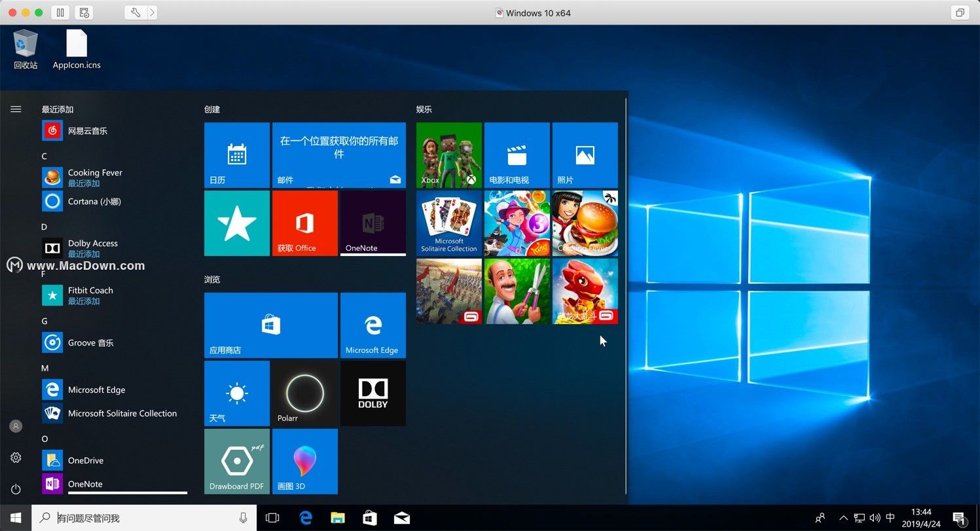Select Groove 音乐 from the app list
Viewport: 980px width, 531px height.
pyautogui.click(x=90, y=342)
